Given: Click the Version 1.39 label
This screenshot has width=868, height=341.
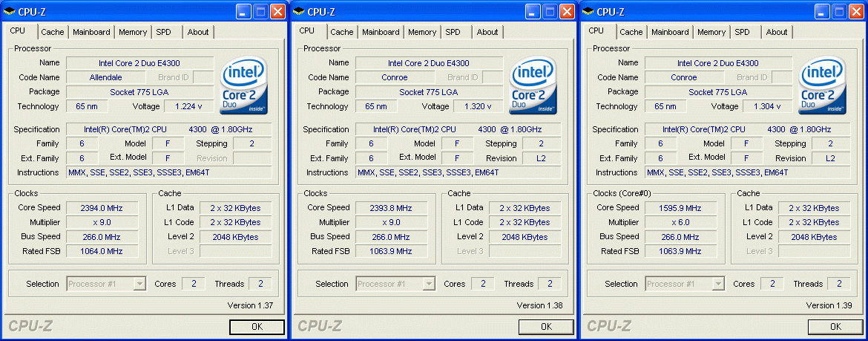Looking at the screenshot, I should 828,305.
